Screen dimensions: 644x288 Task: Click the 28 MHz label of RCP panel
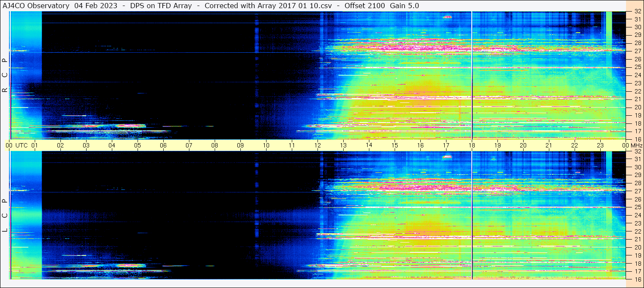coord(637,43)
